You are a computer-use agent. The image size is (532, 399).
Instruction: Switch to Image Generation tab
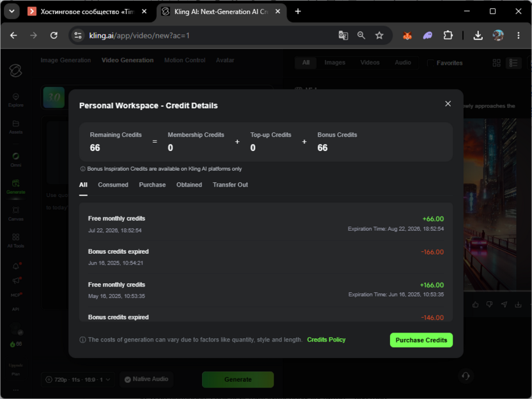coord(66,60)
